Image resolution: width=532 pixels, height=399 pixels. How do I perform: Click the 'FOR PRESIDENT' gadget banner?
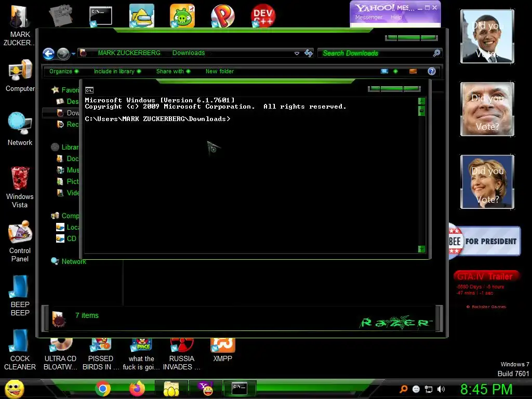click(x=485, y=241)
